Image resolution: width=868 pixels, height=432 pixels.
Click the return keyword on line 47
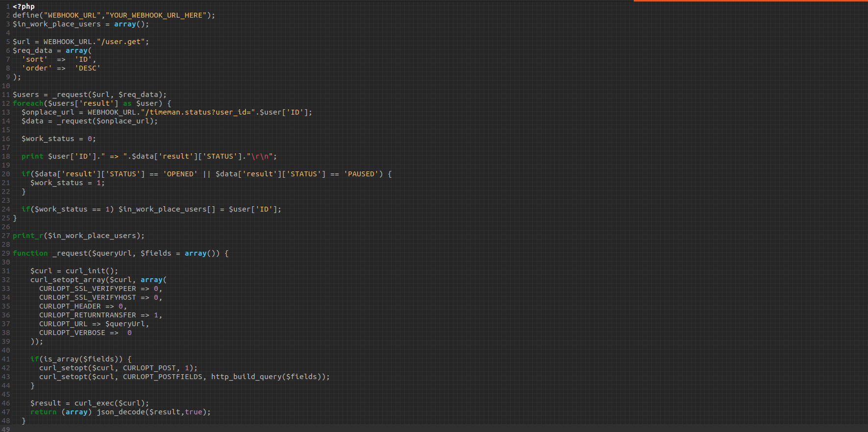coord(43,412)
